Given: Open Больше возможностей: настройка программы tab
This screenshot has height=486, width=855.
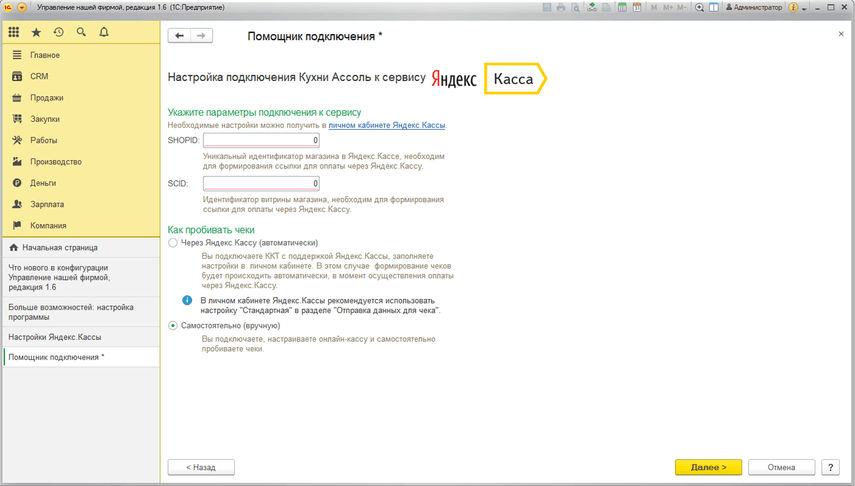Looking at the screenshot, I should pyautogui.click(x=81, y=312).
